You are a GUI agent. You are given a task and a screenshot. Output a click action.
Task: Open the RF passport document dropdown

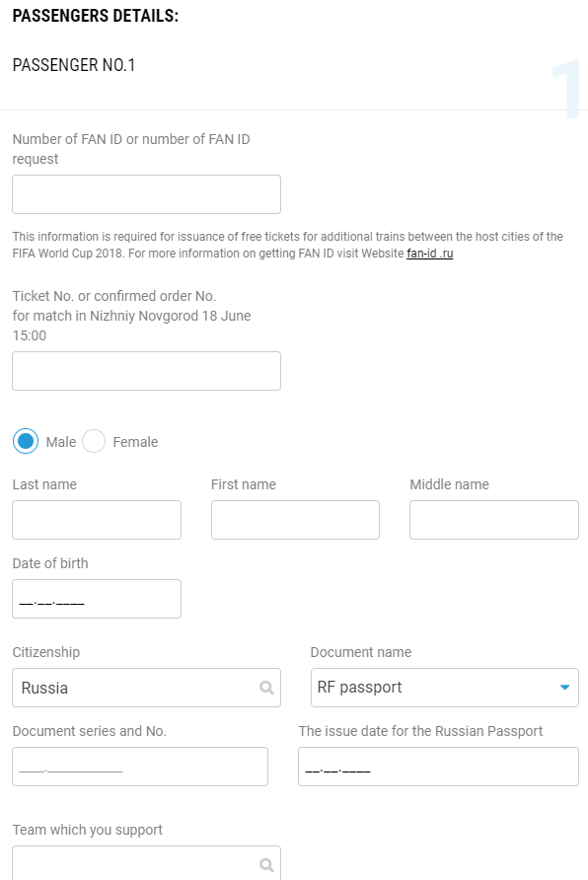pyautogui.click(x=444, y=688)
